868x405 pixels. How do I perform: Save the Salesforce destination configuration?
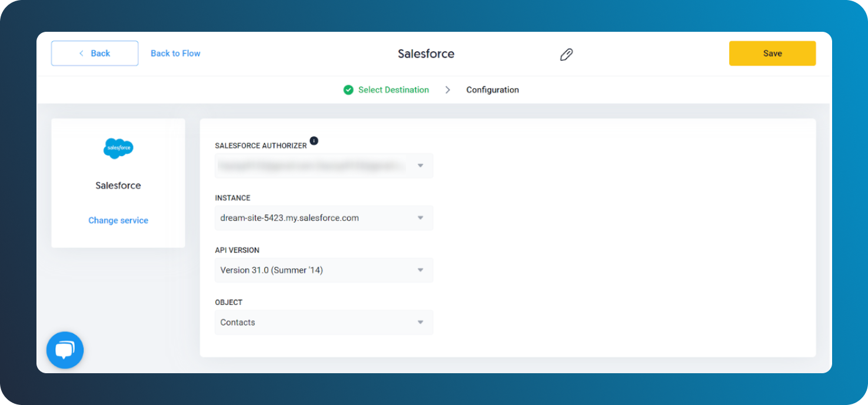(x=772, y=53)
